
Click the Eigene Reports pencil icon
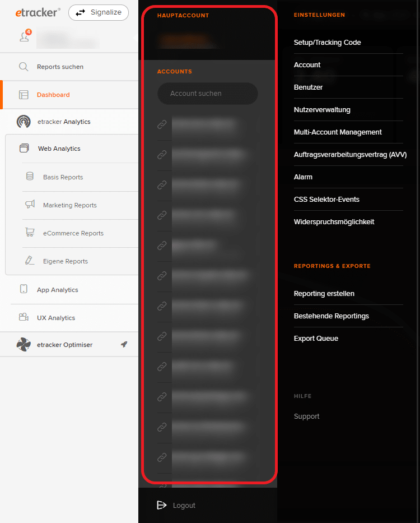[x=30, y=260]
